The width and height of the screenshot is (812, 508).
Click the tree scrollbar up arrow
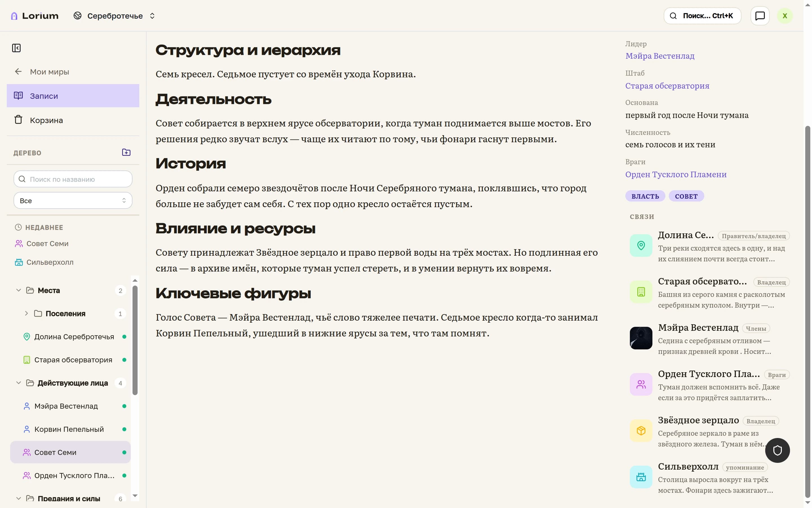[135, 280]
